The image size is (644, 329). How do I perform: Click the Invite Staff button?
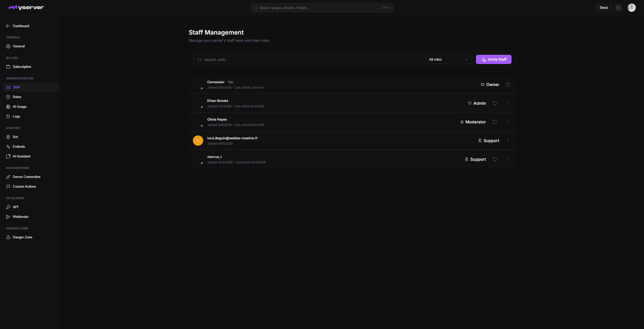pos(493,59)
